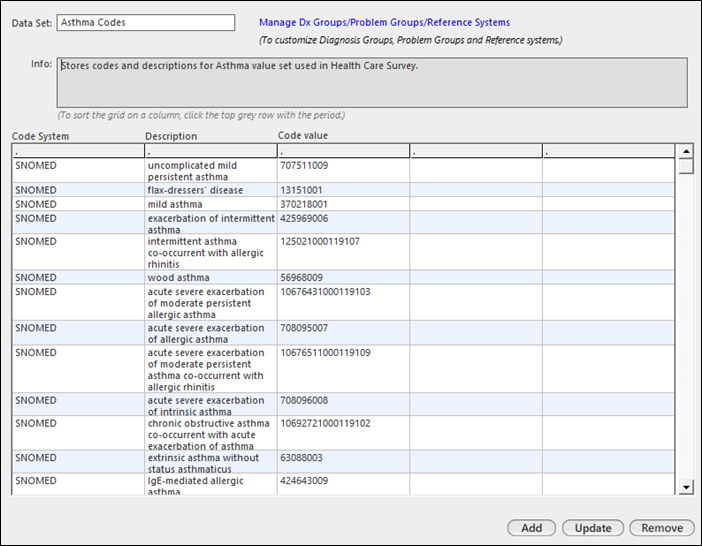Select SNOMED cell in the wood asthma row

point(78,277)
